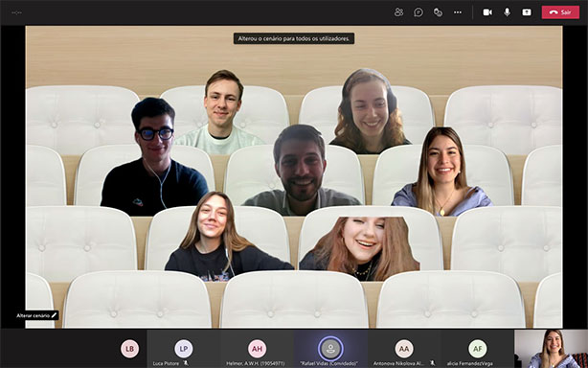Select the LB participant avatar
The width and height of the screenshot is (588, 368).
[129, 349]
